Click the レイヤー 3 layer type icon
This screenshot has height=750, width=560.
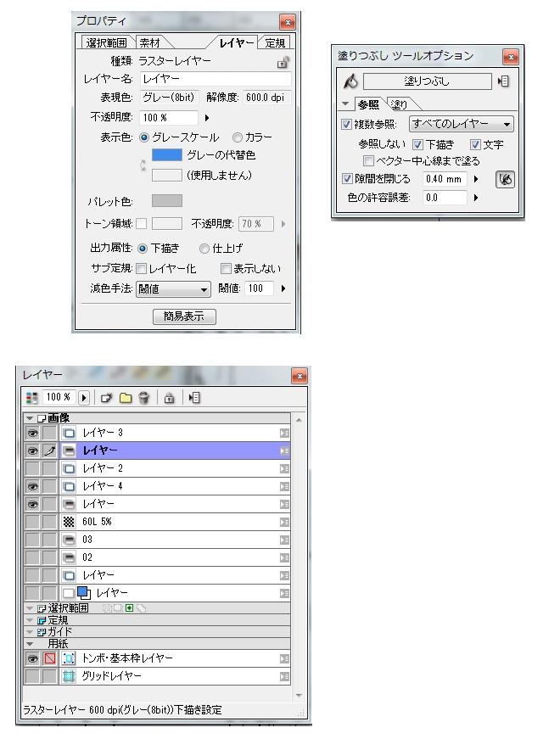click(x=70, y=434)
